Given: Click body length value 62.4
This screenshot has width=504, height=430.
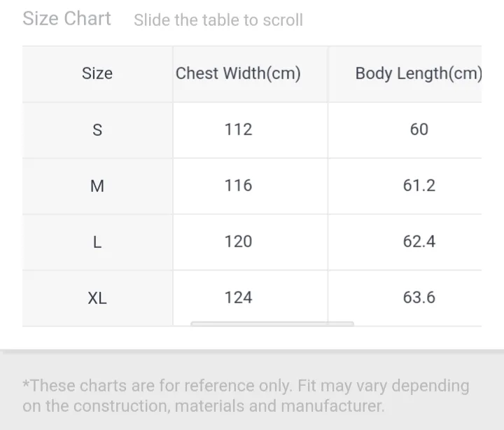Looking at the screenshot, I should (x=419, y=241).
